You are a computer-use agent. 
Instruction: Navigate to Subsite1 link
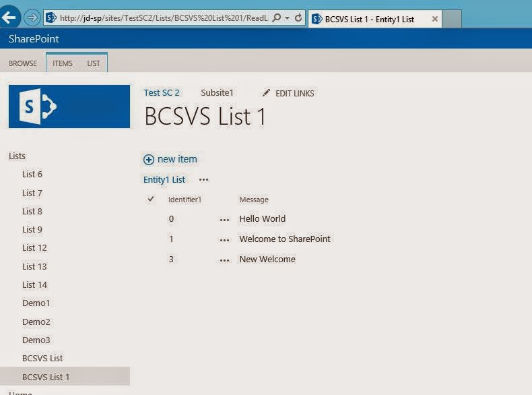217,93
